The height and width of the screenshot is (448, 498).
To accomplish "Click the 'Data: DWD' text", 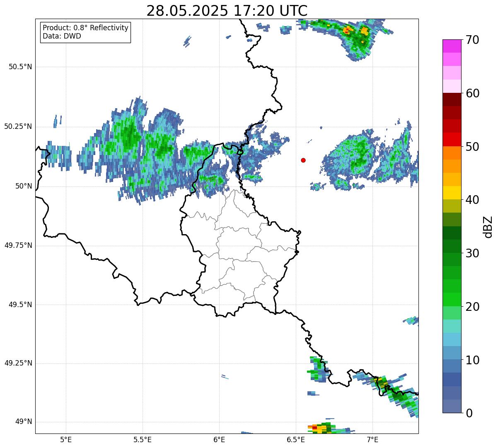I will [x=62, y=36].
